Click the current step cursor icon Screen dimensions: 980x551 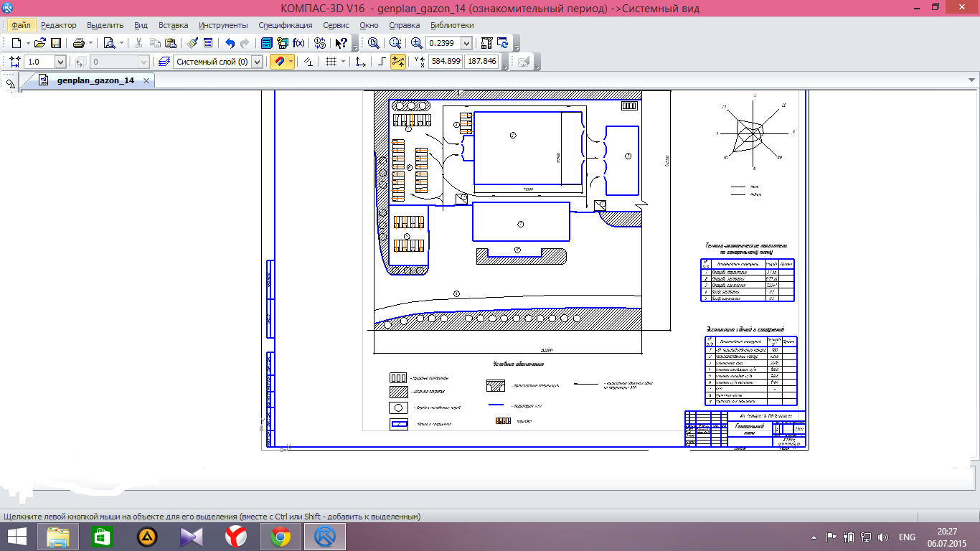click(x=15, y=62)
